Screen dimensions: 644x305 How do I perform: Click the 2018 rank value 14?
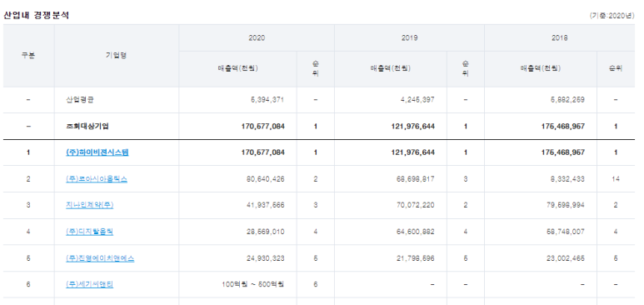coord(616,179)
